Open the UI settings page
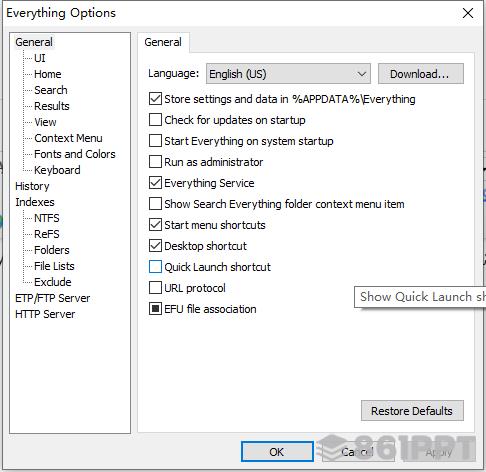Screen dimensions: 486x472 tap(40, 58)
